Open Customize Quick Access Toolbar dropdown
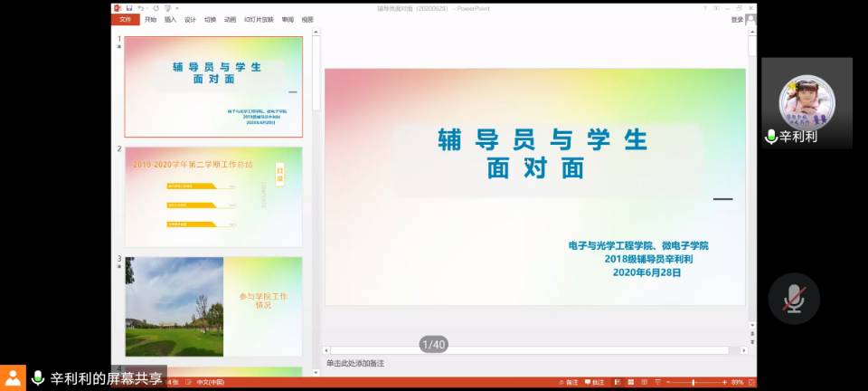 click(175, 8)
